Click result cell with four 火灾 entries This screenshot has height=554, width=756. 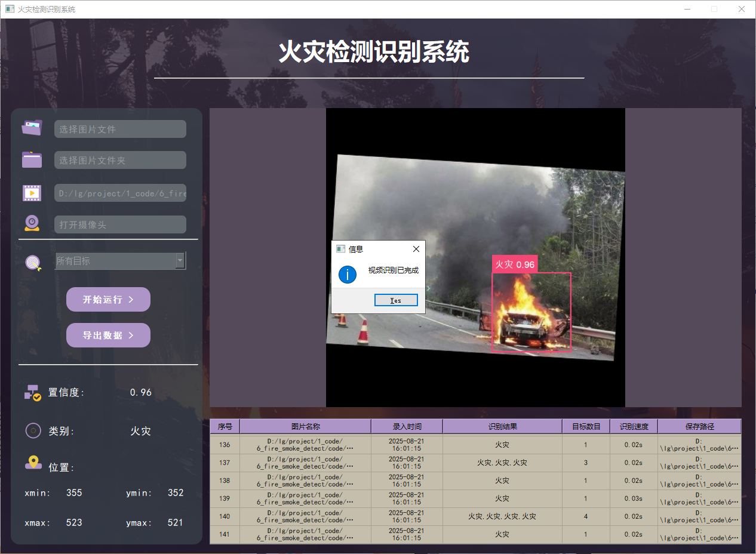[x=502, y=516]
